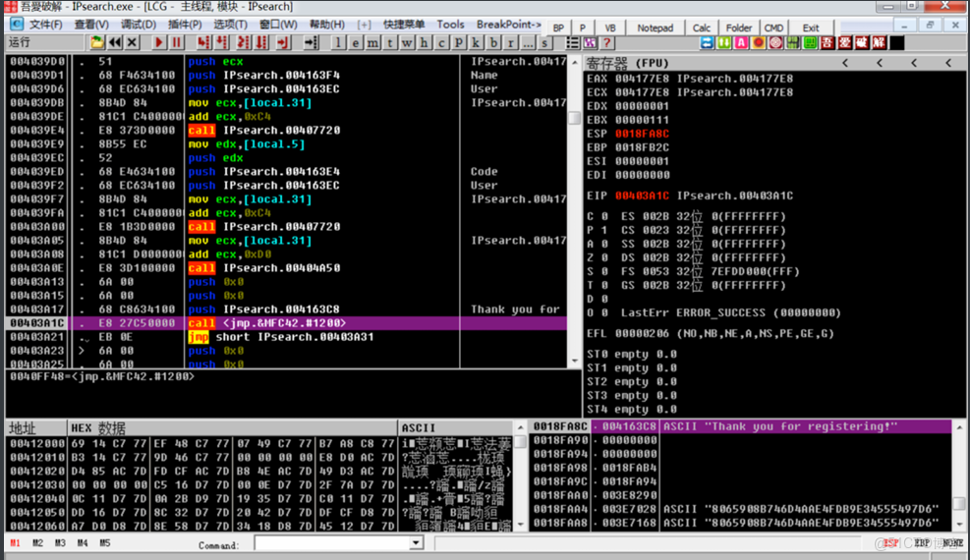Open the Windows list with the 'w' button
This screenshot has width=970, height=560.
pos(407,42)
